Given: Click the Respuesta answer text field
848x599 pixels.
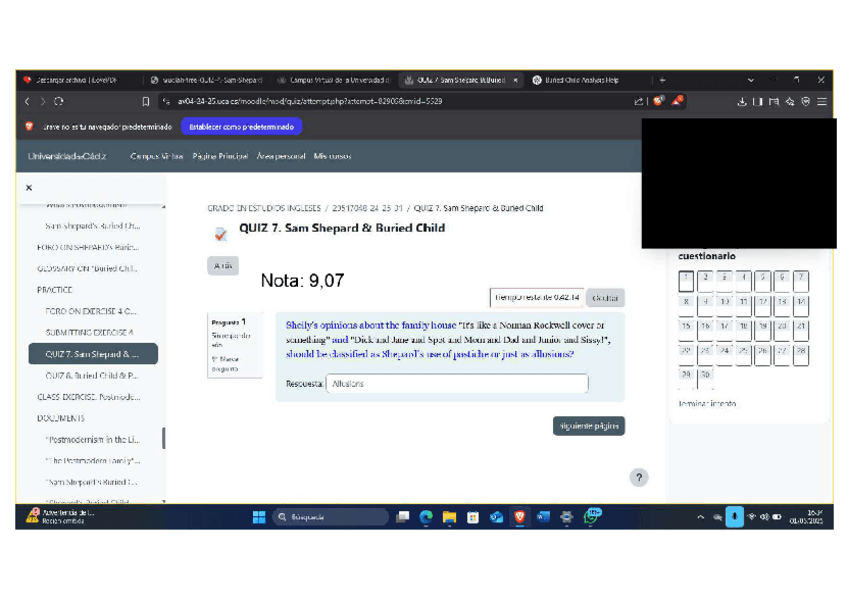Looking at the screenshot, I should [457, 384].
